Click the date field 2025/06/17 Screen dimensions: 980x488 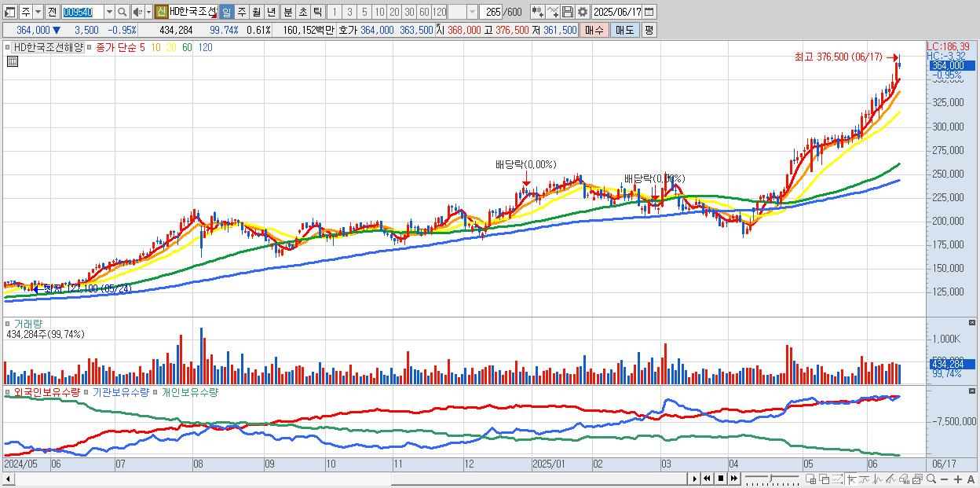pyautogui.click(x=616, y=12)
